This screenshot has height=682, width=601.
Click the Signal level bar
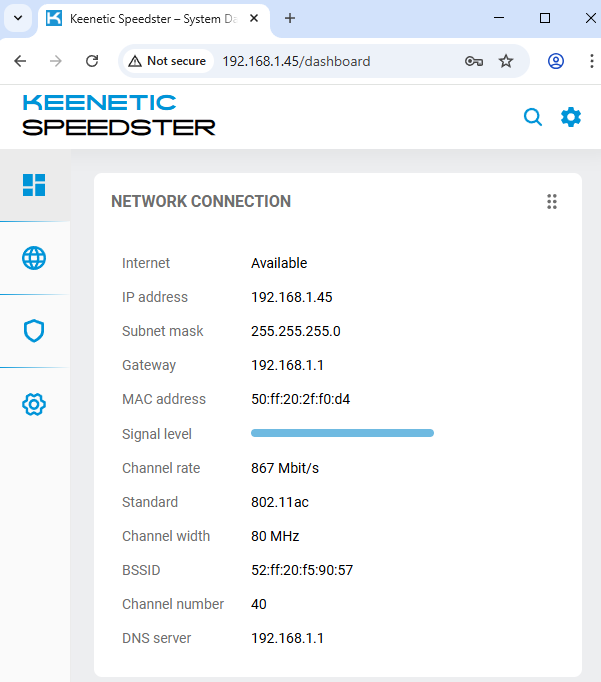(342, 433)
